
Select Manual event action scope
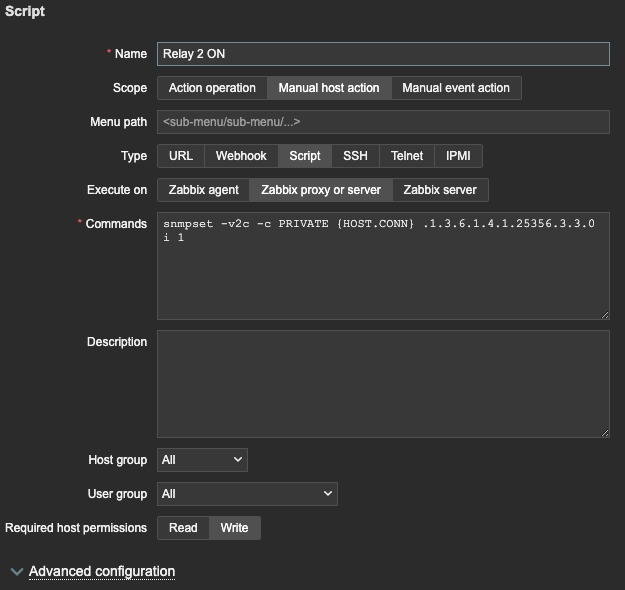tap(456, 88)
